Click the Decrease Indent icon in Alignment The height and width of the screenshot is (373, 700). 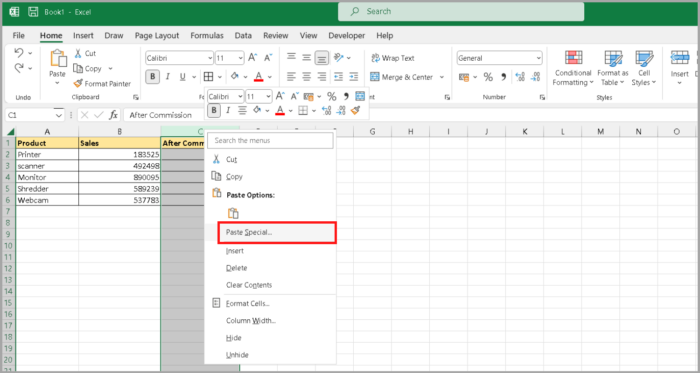tap(338, 77)
